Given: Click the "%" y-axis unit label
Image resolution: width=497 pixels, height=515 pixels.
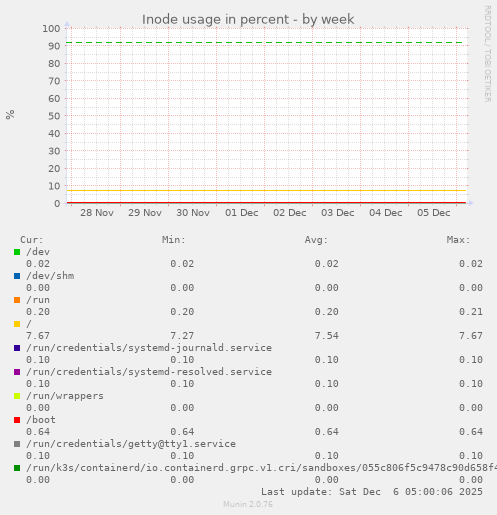Looking at the screenshot, I should [10, 115].
